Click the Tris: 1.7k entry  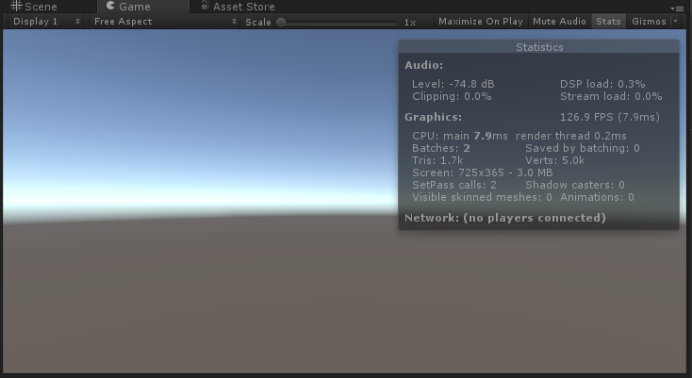(x=437, y=161)
